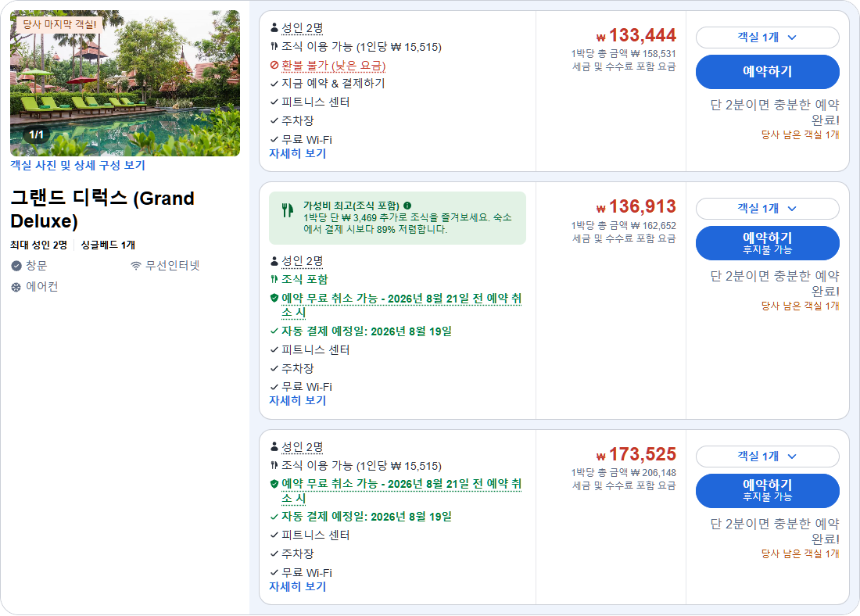Click the person icon in the ₩173,525 offer
The width and height of the screenshot is (860, 616).
coord(274,446)
